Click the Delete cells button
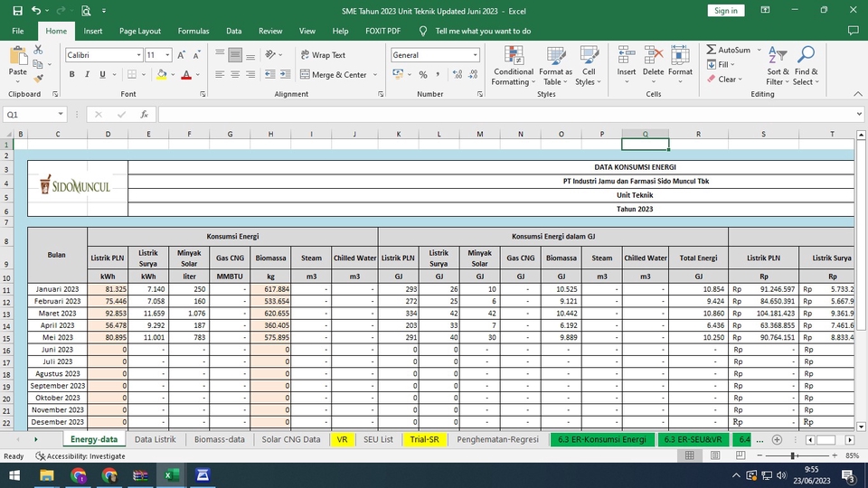868x488 pixels. click(653, 66)
